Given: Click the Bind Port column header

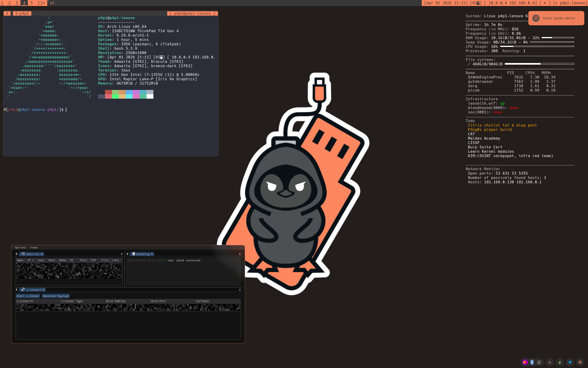Looking at the screenshot, I should (x=158, y=301).
